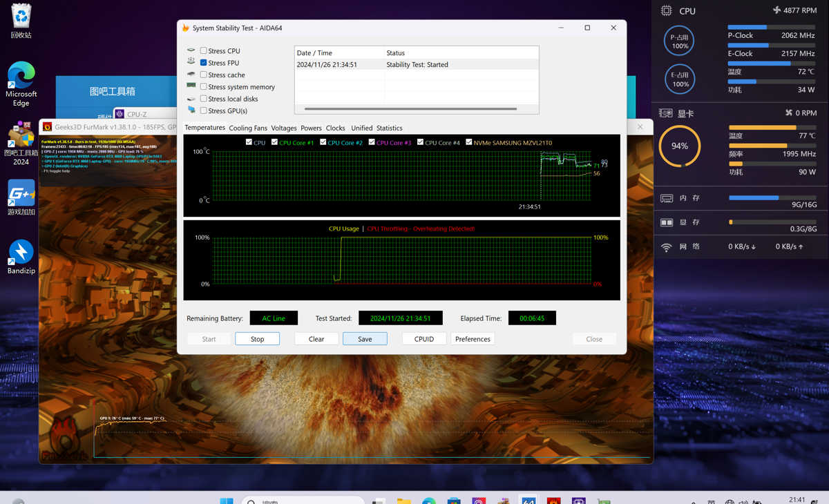
Task: Click the 网络 Wi-Fi icon in the sidebar
Action: click(667, 246)
